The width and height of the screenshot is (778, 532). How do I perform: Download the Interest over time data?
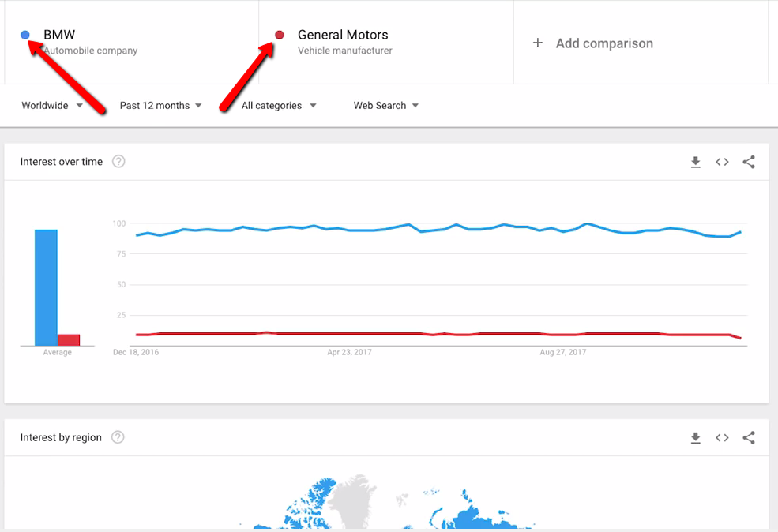pyautogui.click(x=695, y=162)
